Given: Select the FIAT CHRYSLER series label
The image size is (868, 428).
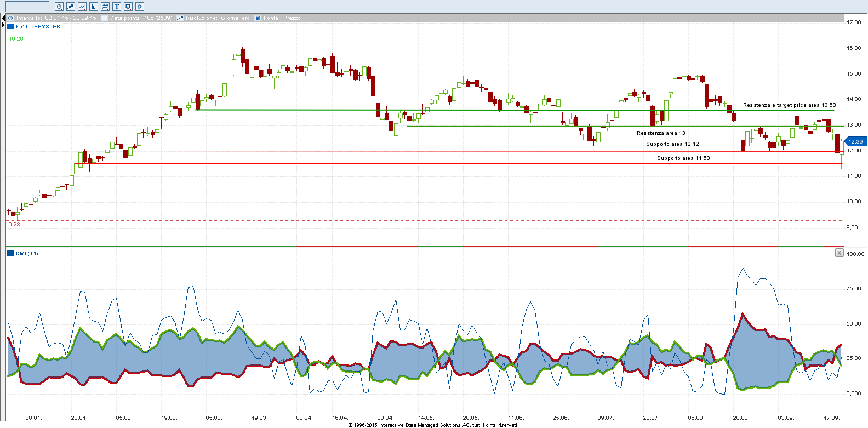Looking at the screenshot, I should click(x=38, y=26).
